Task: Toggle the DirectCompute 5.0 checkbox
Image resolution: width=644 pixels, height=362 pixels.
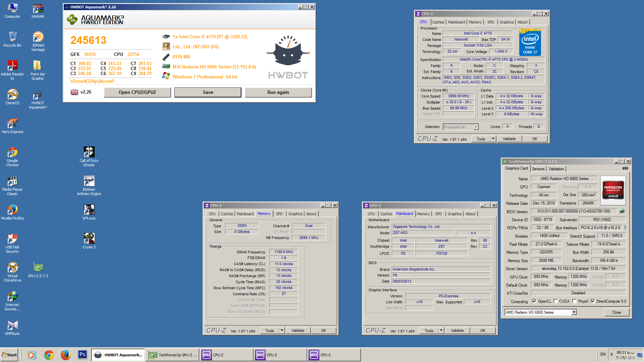Action: (x=593, y=301)
